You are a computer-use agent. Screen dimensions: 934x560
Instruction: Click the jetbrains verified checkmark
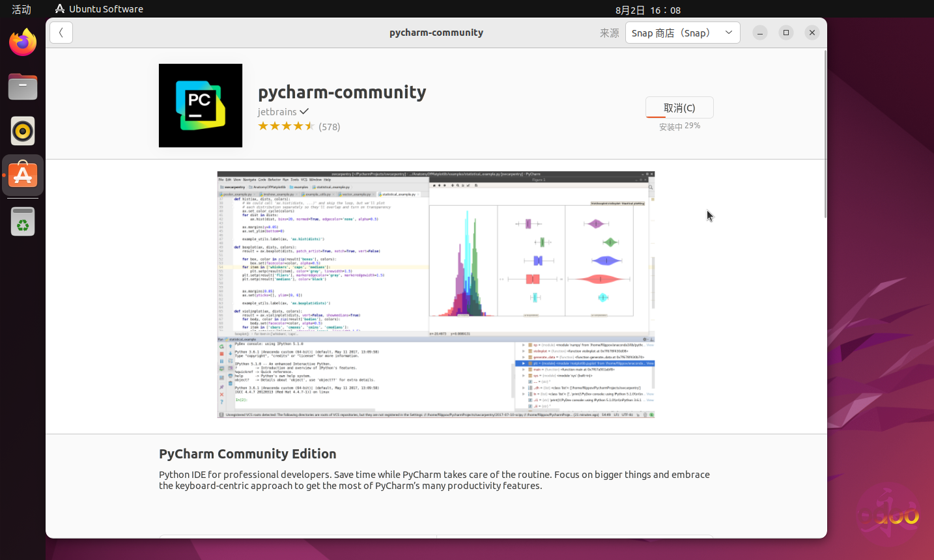304,111
